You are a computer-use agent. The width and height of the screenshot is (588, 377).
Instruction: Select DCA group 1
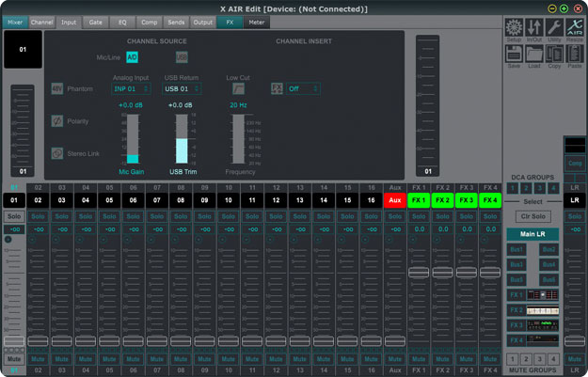(x=513, y=188)
